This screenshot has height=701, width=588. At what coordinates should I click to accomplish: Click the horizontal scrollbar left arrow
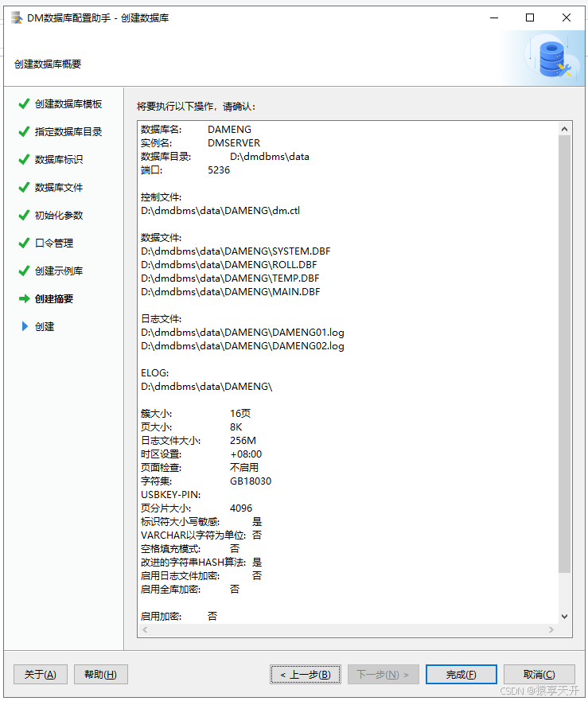[145, 630]
